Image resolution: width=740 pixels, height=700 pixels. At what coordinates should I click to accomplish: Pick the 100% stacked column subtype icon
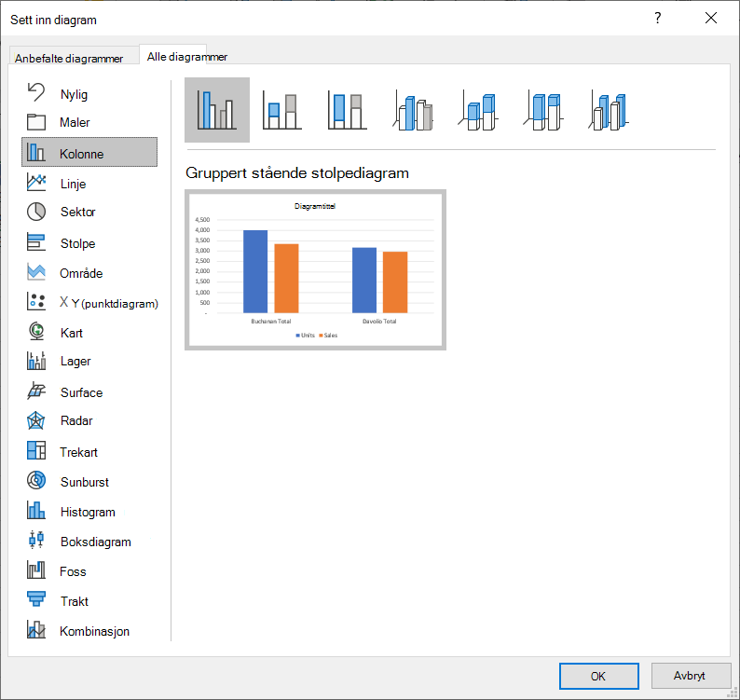348,110
